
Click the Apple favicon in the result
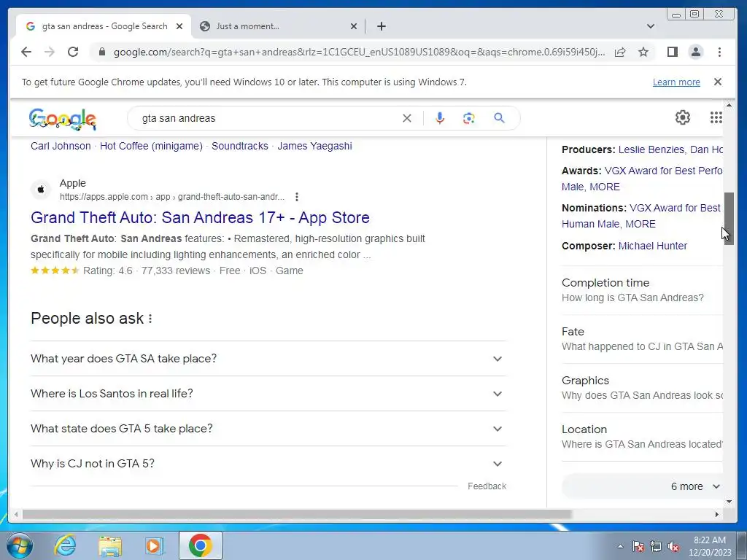[41, 190]
